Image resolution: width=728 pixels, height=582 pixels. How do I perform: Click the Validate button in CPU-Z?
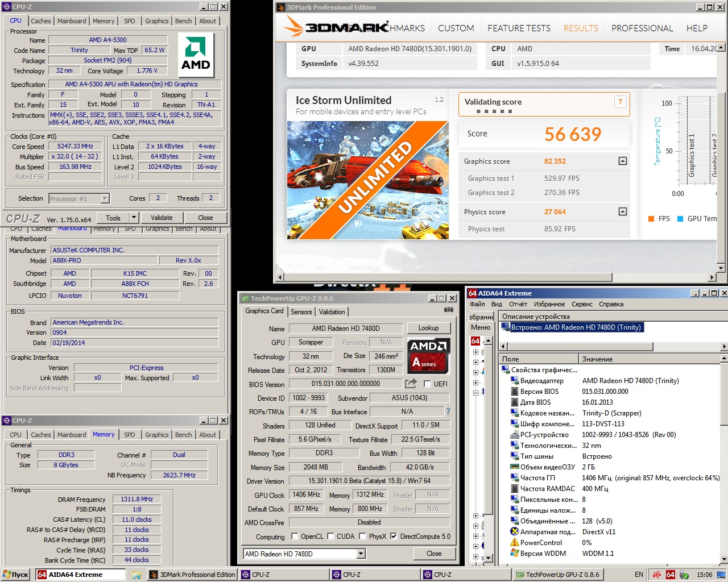(162, 218)
